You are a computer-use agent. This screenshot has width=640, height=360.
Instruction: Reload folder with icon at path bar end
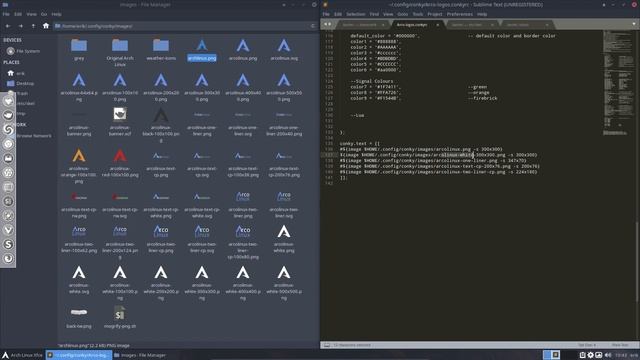pyautogui.click(x=313, y=26)
